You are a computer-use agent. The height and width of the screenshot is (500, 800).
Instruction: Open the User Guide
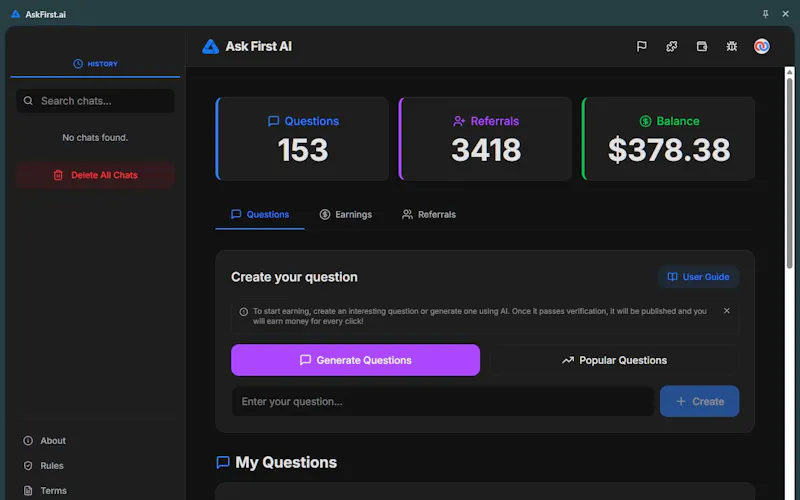coord(698,277)
